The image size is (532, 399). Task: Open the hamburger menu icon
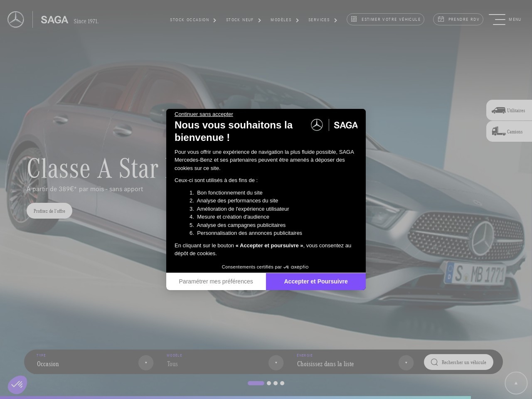pos(497,20)
